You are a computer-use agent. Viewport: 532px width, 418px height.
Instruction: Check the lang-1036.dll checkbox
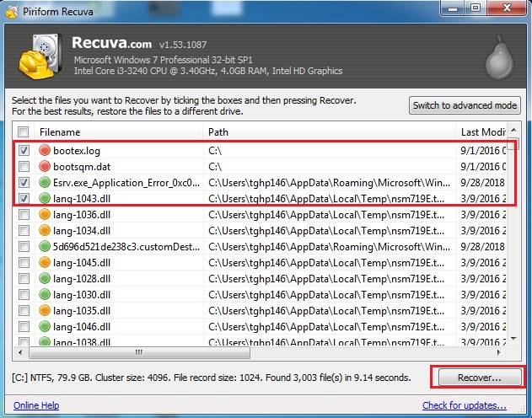click(24, 215)
